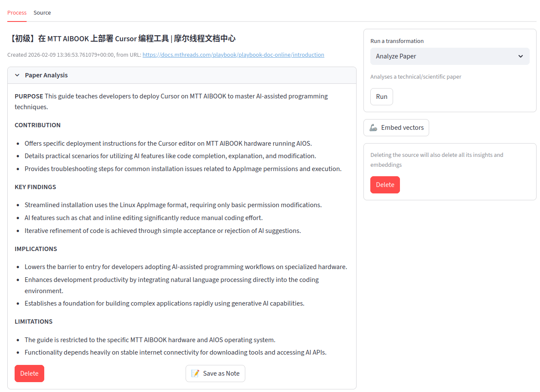Click the bullet 'Details practical scenarios'
This screenshot has width=540, height=392.
[x=170, y=156]
